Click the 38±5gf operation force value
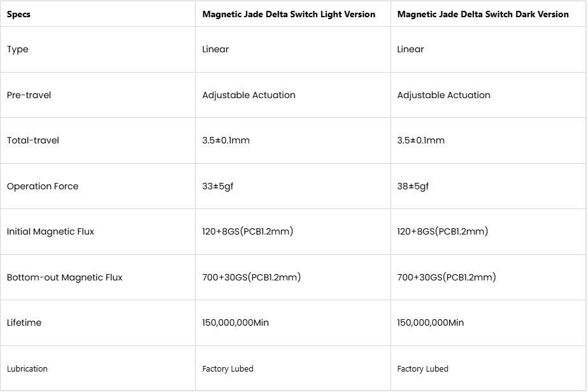 coord(413,186)
